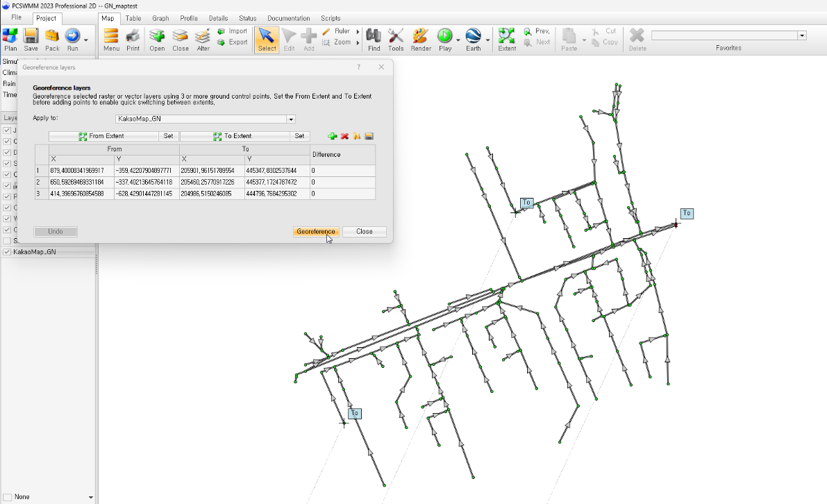Image resolution: width=827 pixels, height=504 pixels.
Task: Switch to the Scripts tab
Action: [x=331, y=19]
